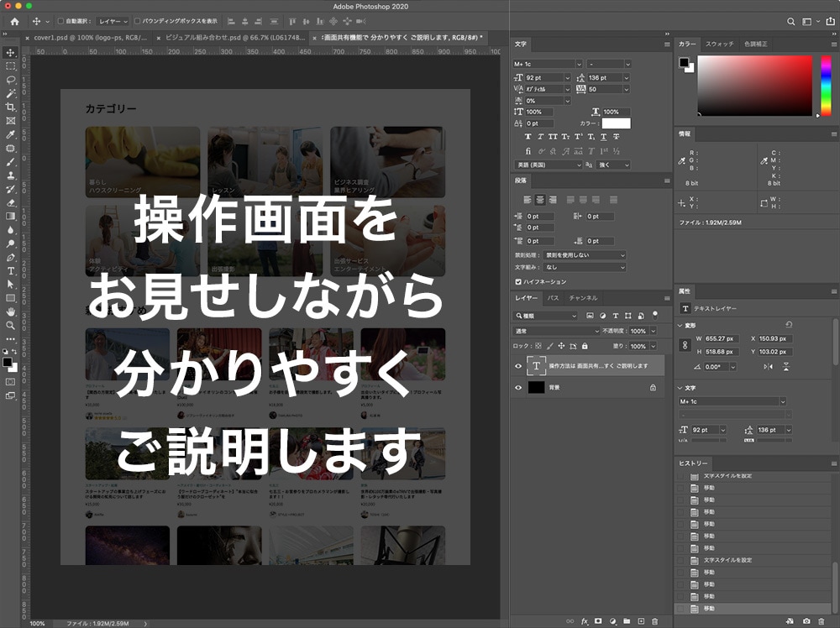Select the Move tool in the toolbar
The image size is (840, 628).
coord(10,52)
